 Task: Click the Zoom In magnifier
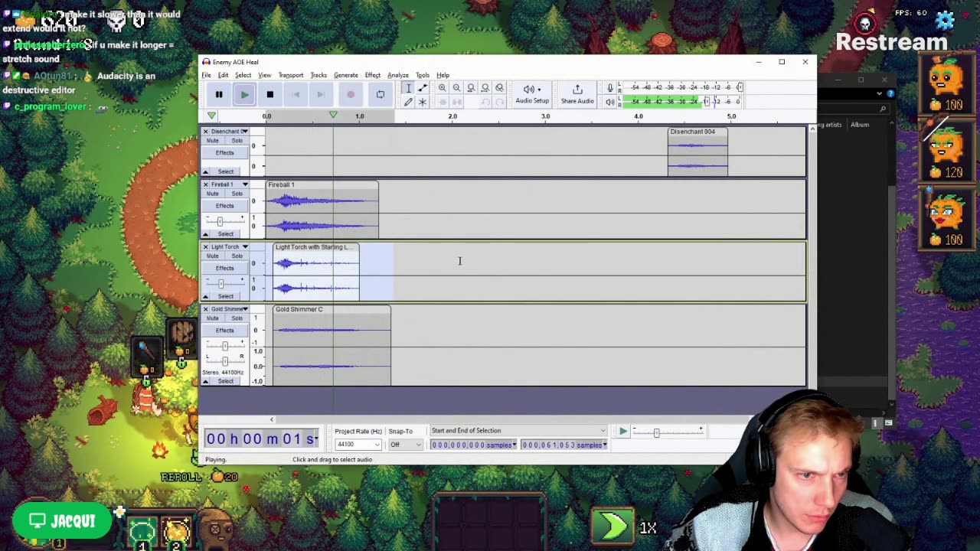[x=442, y=88]
